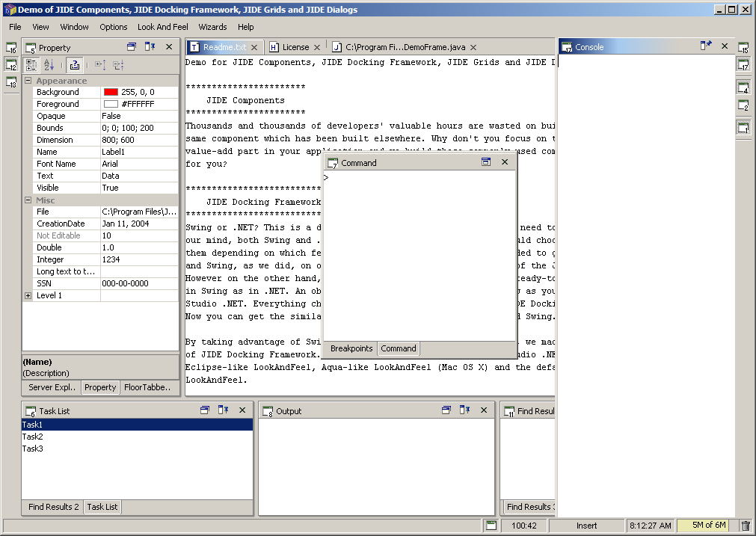The width and height of the screenshot is (756, 536).
Task: Close the Task List pane
Action: click(242, 410)
